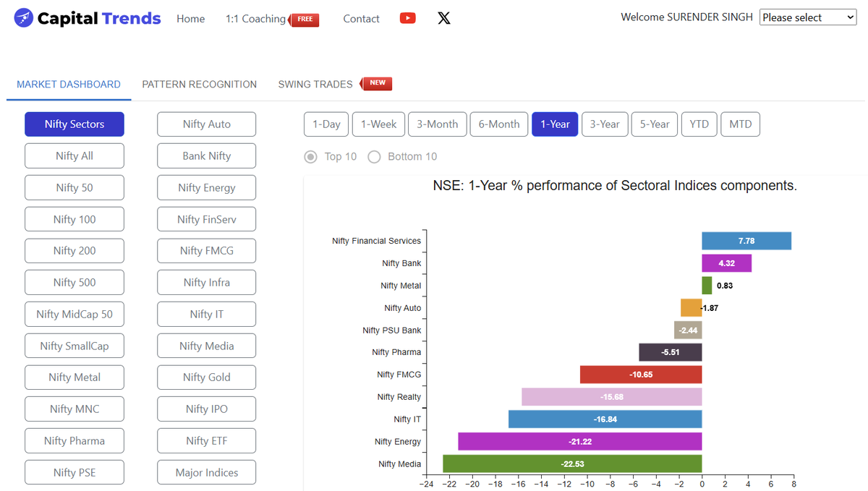Click the Nifty Infra button

tap(207, 283)
